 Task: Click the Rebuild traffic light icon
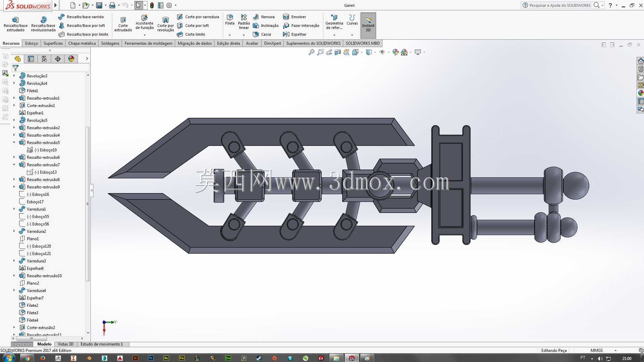point(152,5)
